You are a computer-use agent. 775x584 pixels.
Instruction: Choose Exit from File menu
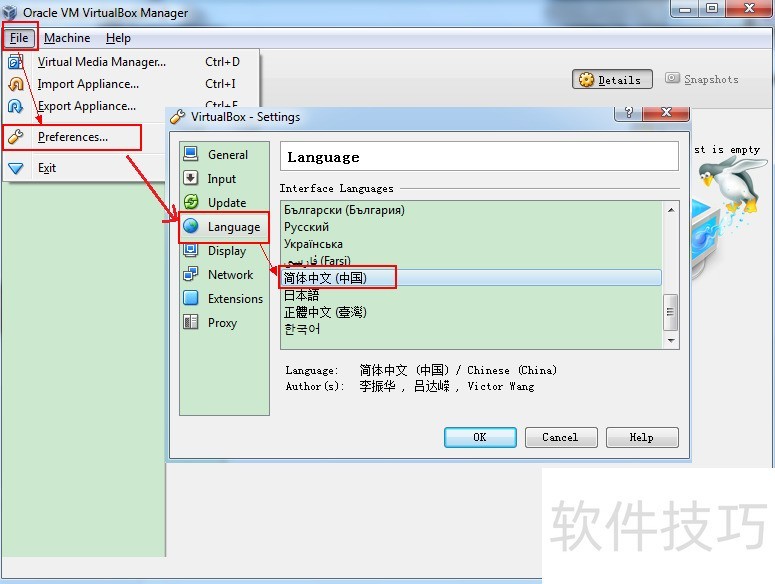pyautogui.click(x=47, y=168)
